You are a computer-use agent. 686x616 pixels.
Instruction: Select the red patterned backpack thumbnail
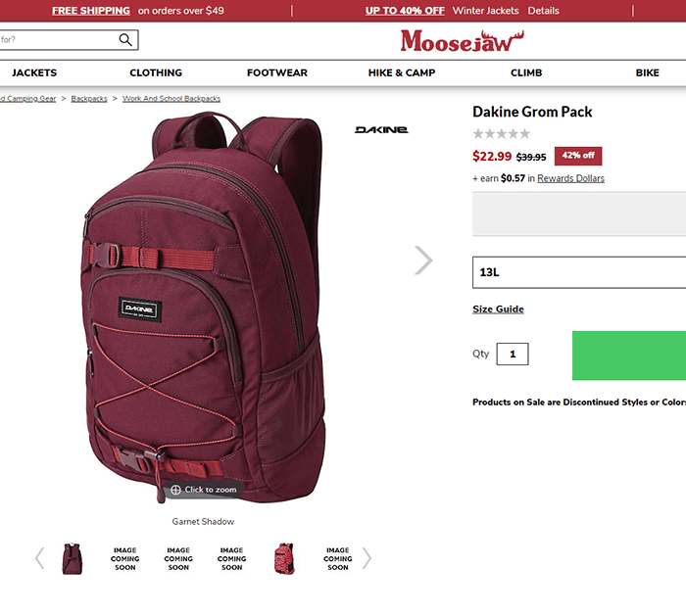coord(284,559)
